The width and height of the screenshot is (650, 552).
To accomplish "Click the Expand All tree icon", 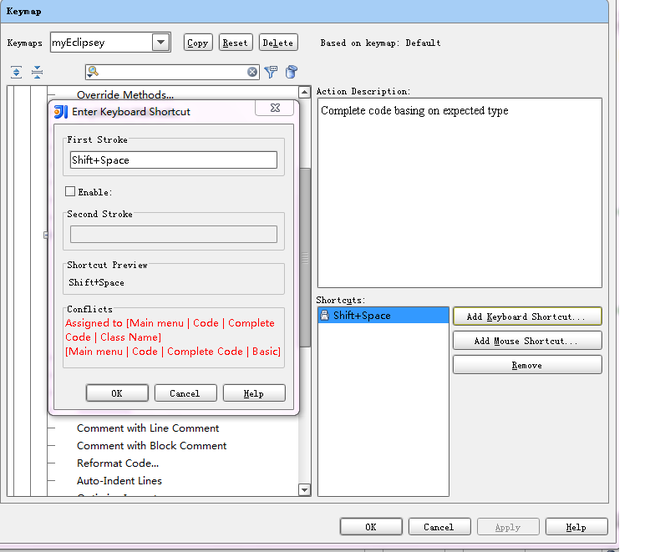I will click(16, 72).
